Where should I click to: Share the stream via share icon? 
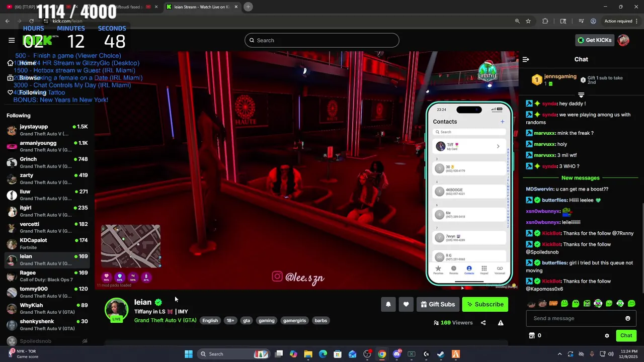tap(483, 323)
